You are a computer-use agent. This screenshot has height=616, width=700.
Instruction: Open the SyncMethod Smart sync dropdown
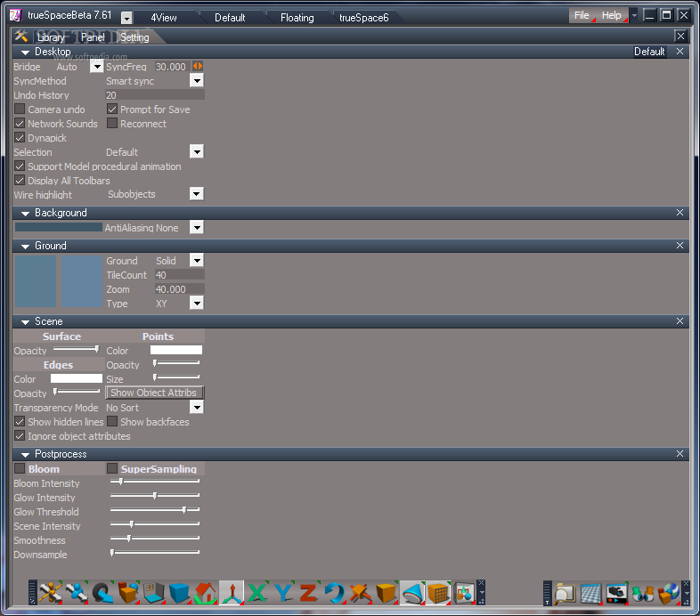(197, 80)
